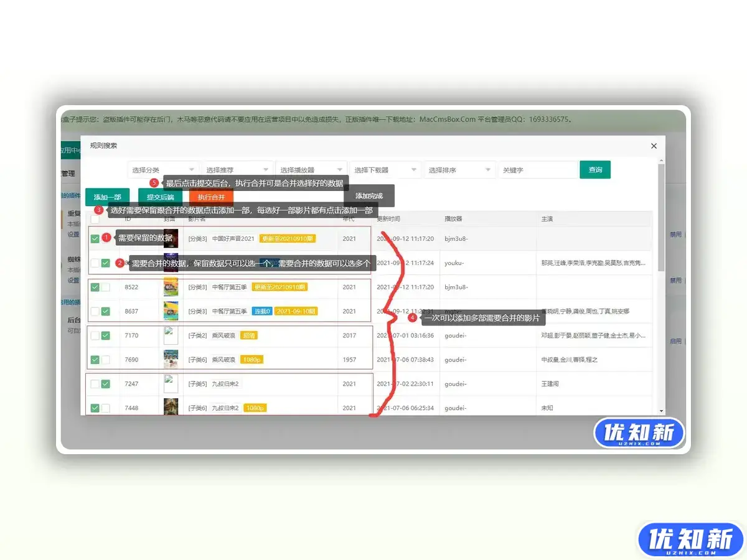
Task: Open the 选择播放器 player dropdown
Action: [311, 169]
